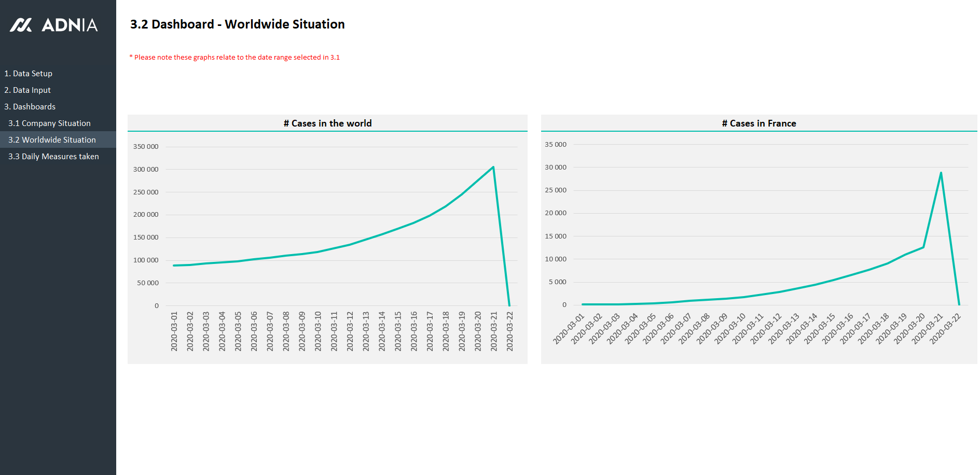Click the 2020-03-01 label on world chart

pyautogui.click(x=174, y=331)
